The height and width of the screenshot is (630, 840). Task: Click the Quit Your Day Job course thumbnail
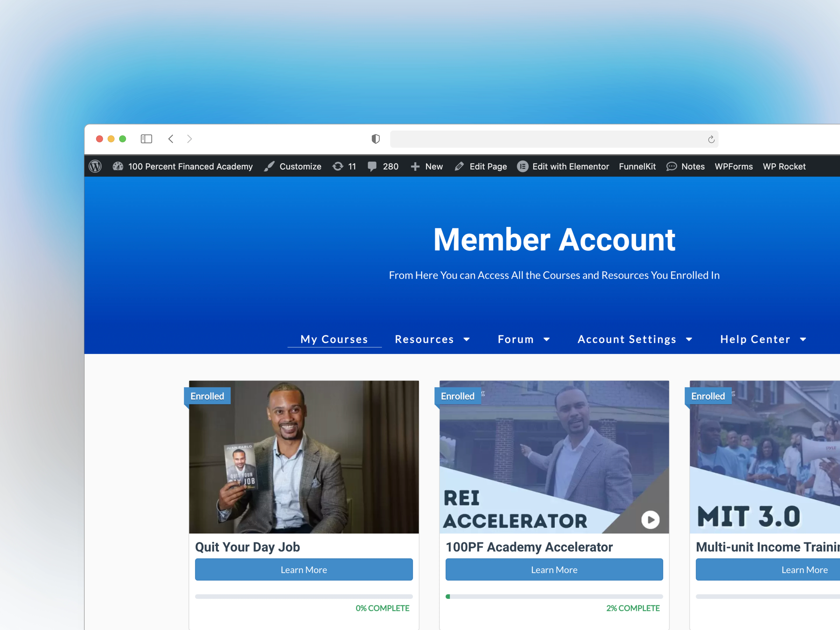304,457
